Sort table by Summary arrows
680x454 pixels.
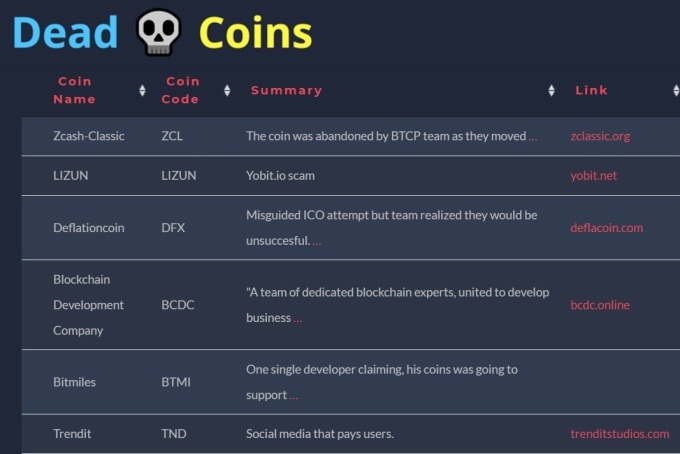[x=551, y=91]
